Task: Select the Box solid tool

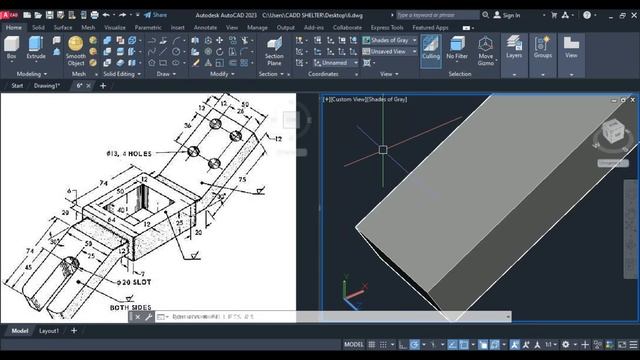Action: tap(11, 48)
